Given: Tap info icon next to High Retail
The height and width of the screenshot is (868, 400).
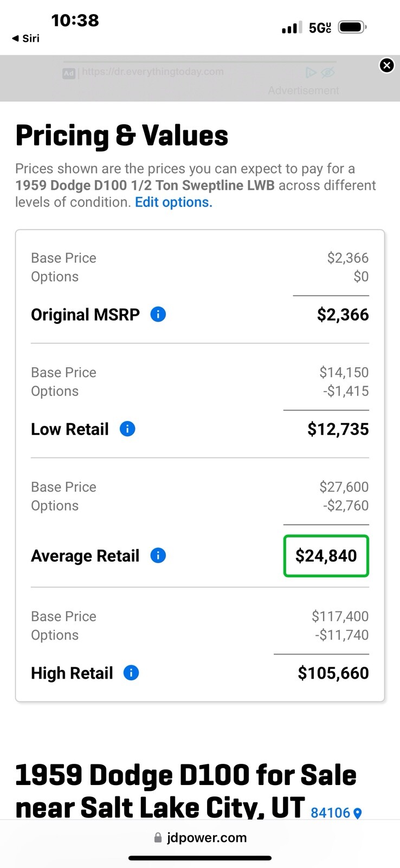Looking at the screenshot, I should click(131, 673).
